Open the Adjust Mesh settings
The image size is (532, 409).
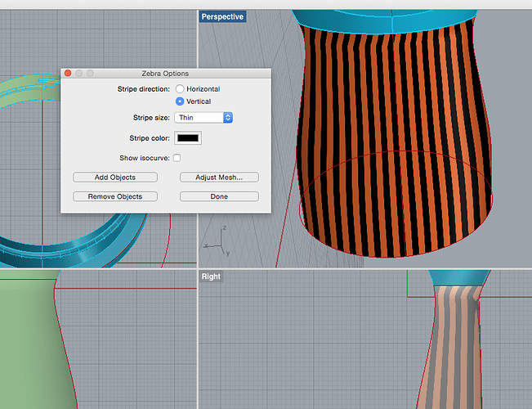[x=219, y=178]
